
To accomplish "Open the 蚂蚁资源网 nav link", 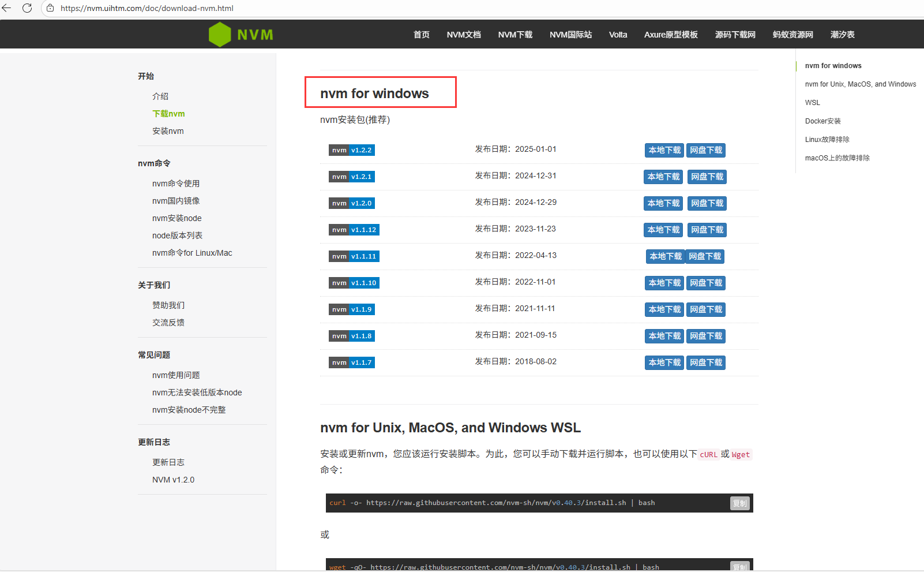I will pos(793,35).
